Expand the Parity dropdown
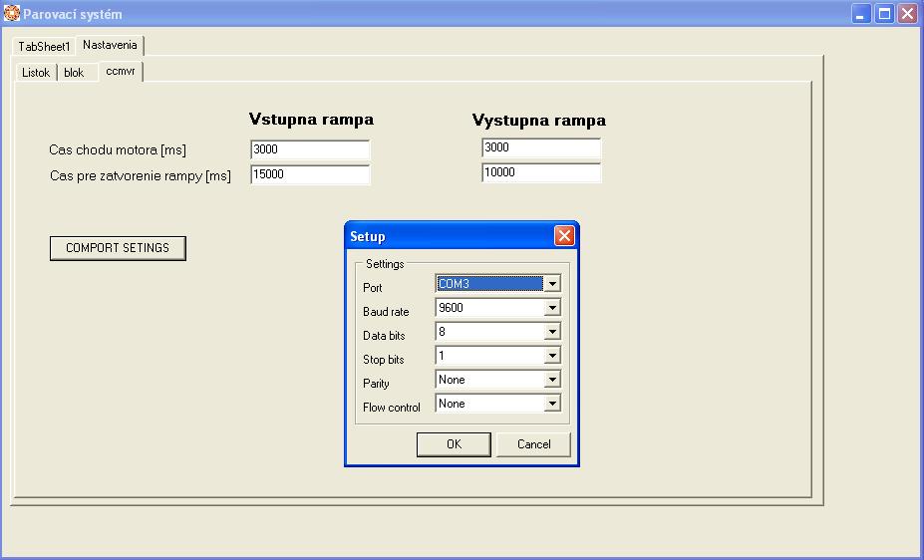This screenshot has height=560, width=924. coord(552,380)
